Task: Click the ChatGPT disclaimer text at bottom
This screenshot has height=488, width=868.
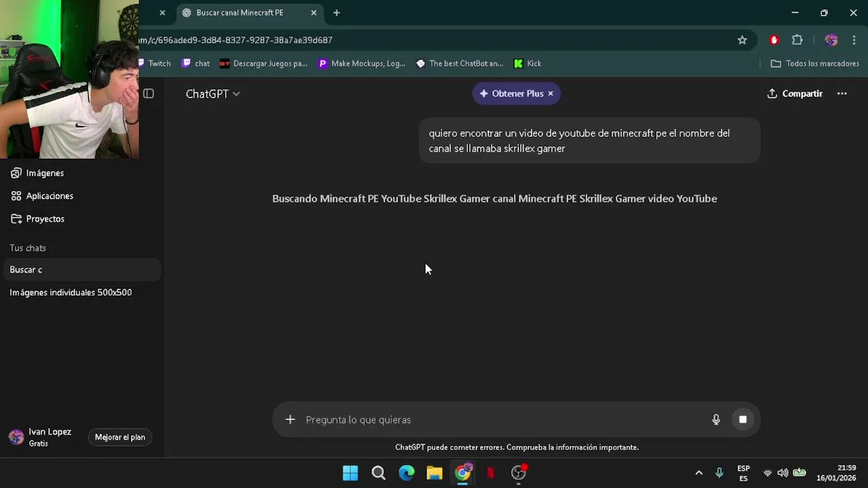Action: (517, 447)
